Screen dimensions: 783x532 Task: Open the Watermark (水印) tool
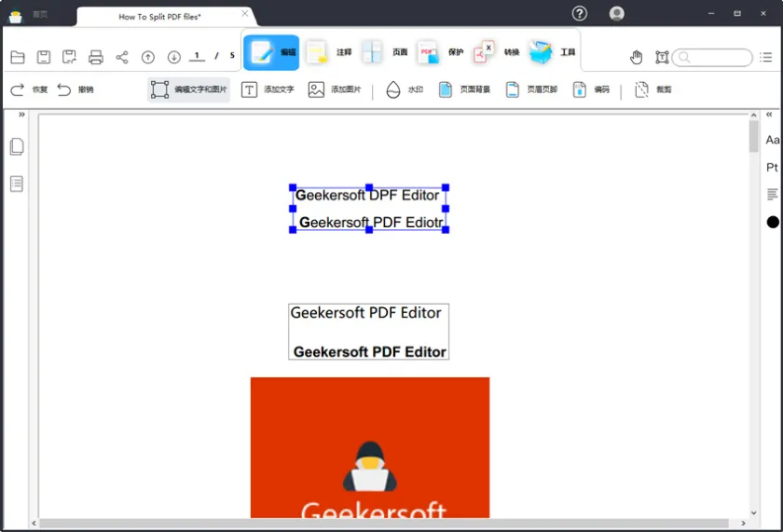click(x=405, y=90)
